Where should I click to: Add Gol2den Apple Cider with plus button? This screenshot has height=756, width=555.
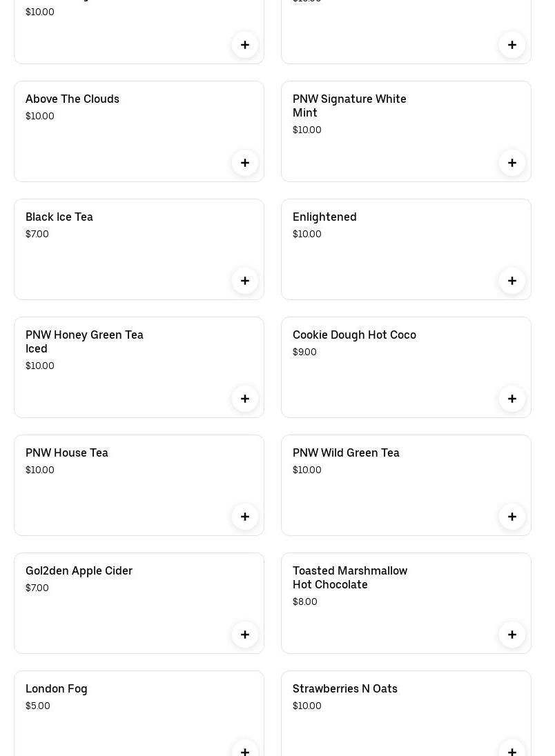245,635
